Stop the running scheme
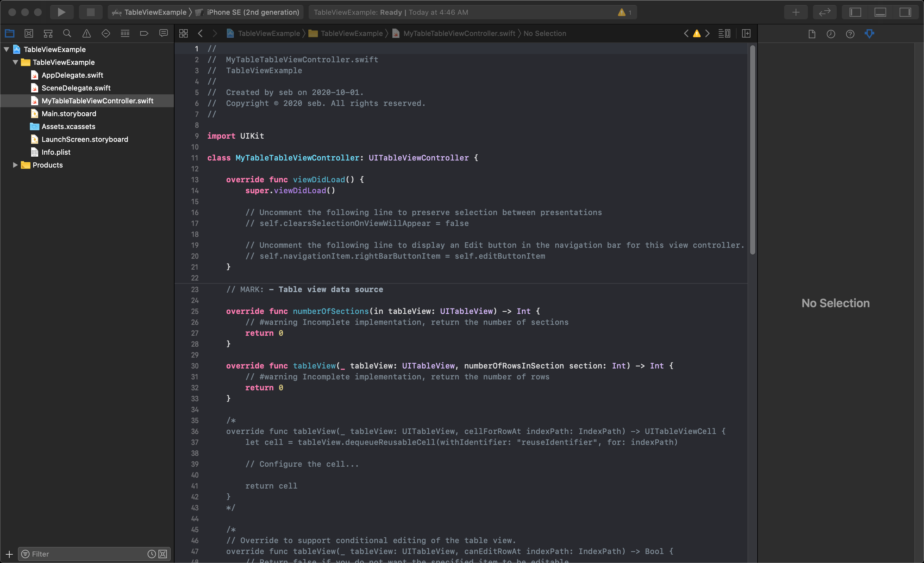 tap(90, 12)
